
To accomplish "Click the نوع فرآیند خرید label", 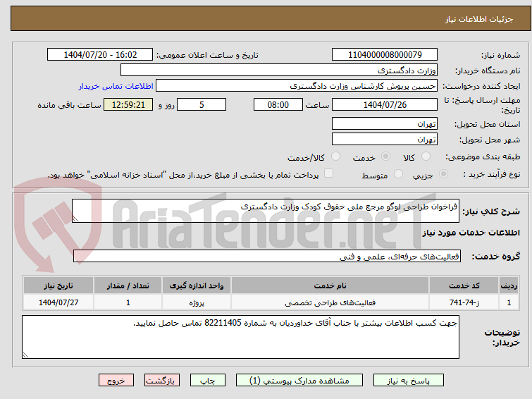I will tap(492, 174).
